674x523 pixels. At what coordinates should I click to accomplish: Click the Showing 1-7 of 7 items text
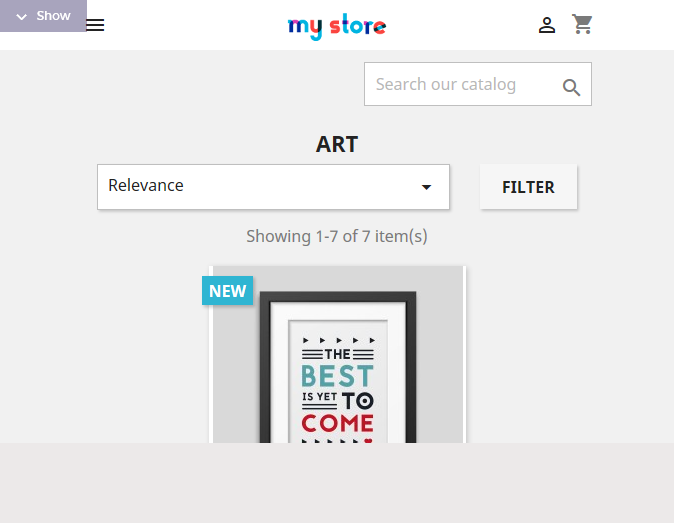tap(337, 236)
